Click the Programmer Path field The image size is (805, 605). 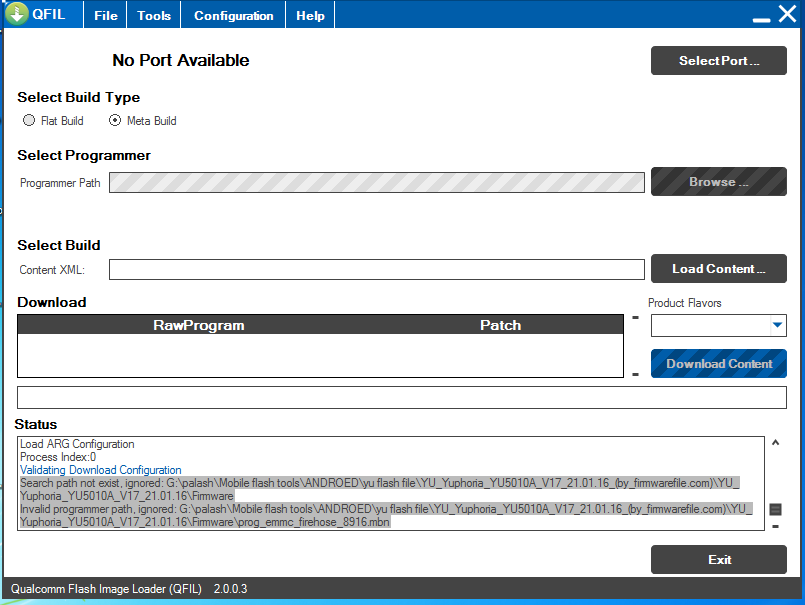coord(377,183)
